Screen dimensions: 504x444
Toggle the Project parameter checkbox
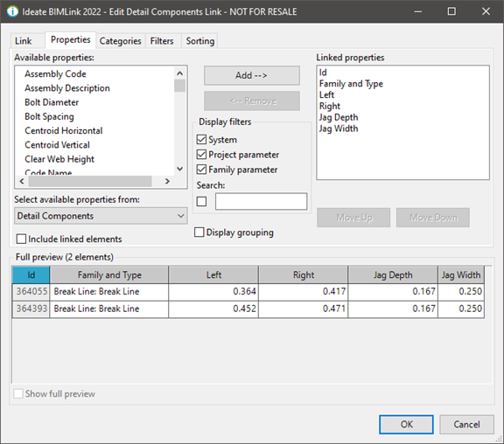pos(201,155)
